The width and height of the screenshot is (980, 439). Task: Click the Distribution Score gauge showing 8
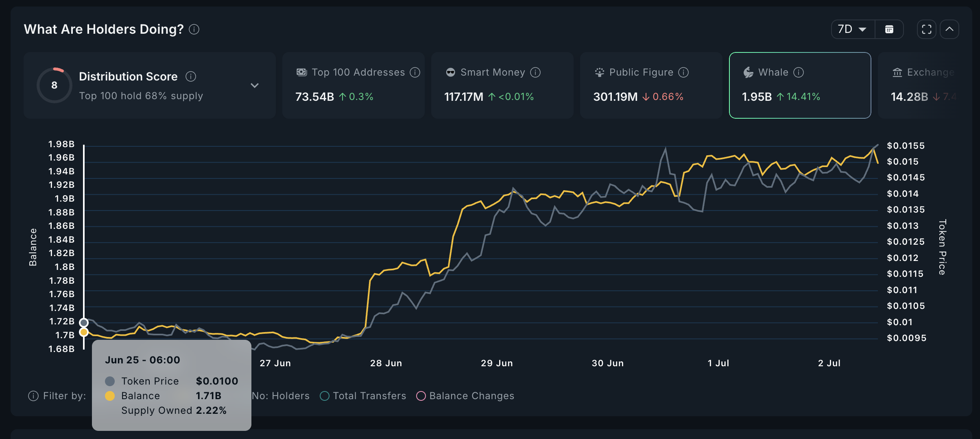pyautogui.click(x=54, y=85)
